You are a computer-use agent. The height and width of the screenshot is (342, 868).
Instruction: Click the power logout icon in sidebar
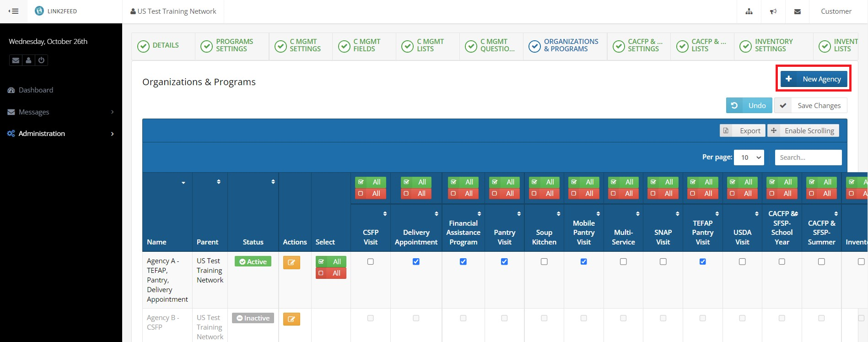coord(41,60)
